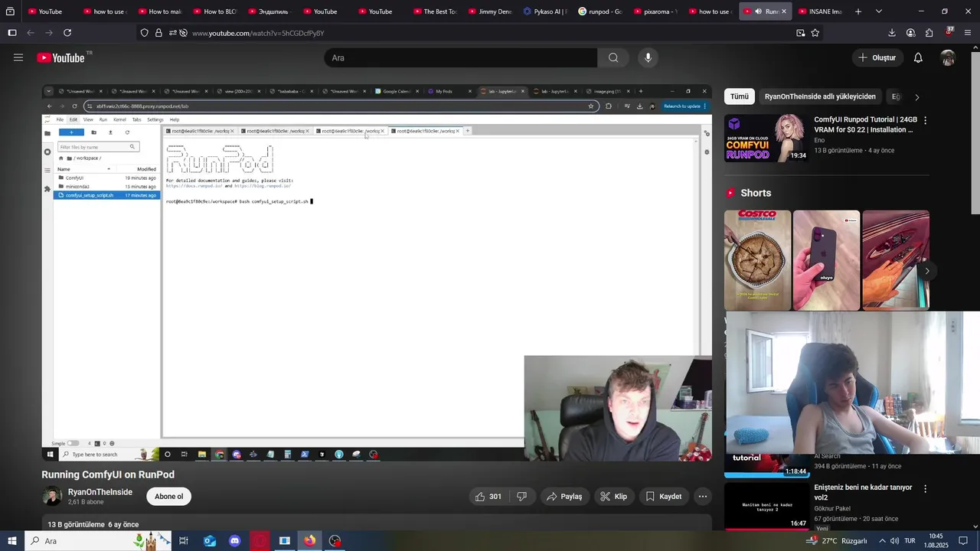Click the YouTube search field

pyautogui.click(x=461, y=57)
